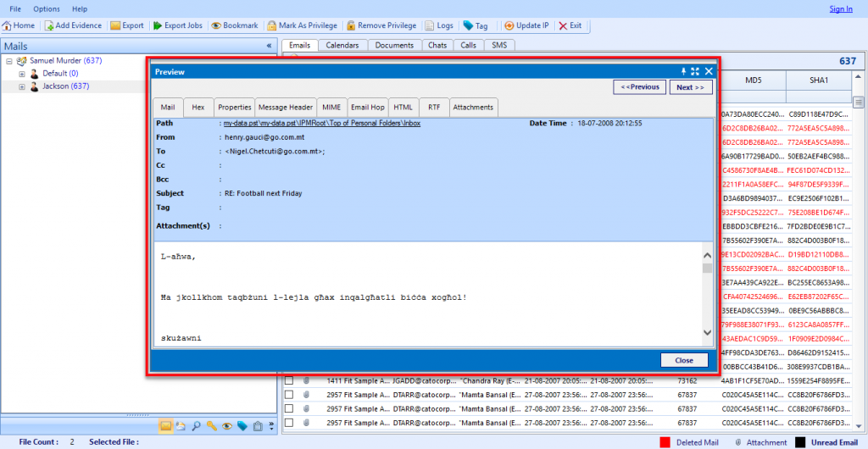Expand the Jackson (637) tree node
The image size is (868, 449).
[22, 86]
